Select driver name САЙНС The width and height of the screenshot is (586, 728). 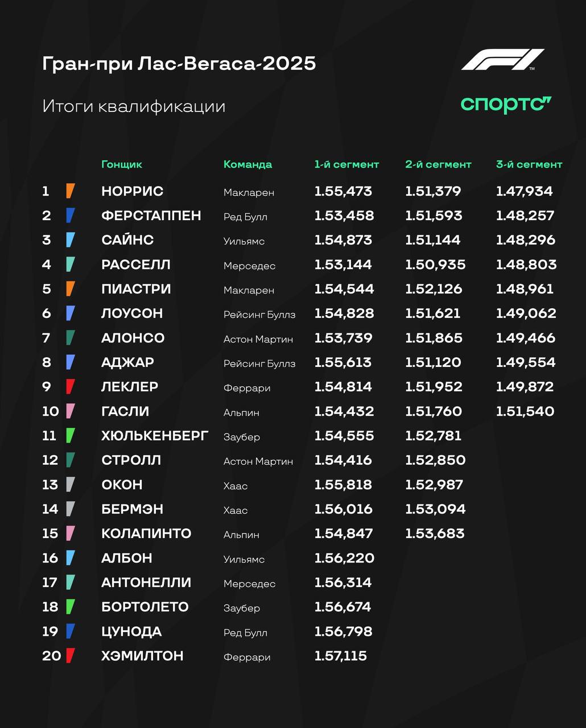click(127, 240)
